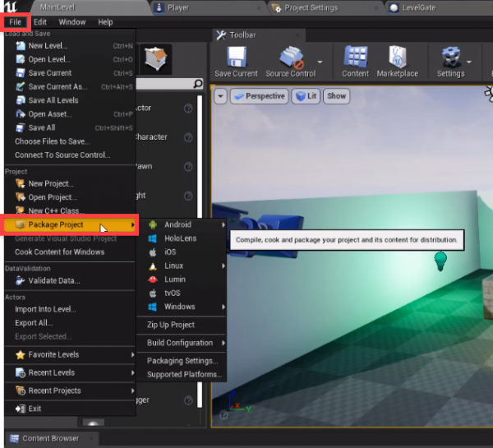Viewport: 493px width, 448px height.
Task: Expand the Recent Projects submenu
Action: [70, 390]
